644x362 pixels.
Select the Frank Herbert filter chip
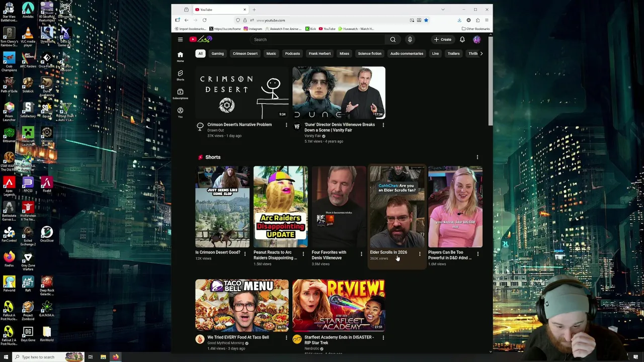click(319, 53)
